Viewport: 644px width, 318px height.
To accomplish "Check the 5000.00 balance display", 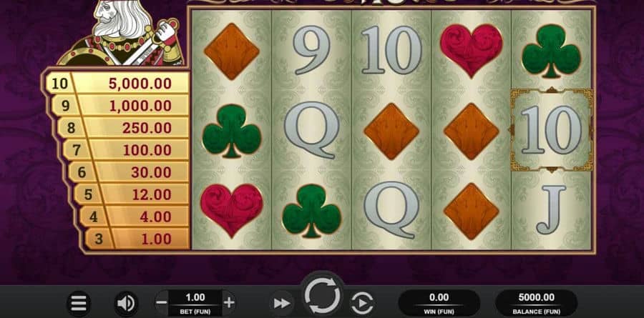I will tap(536, 303).
